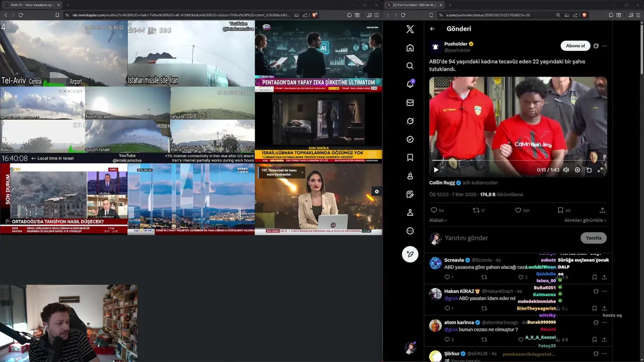Go back with arrow beside Gönderi
Screen dimensions: 644x362
coord(432,29)
